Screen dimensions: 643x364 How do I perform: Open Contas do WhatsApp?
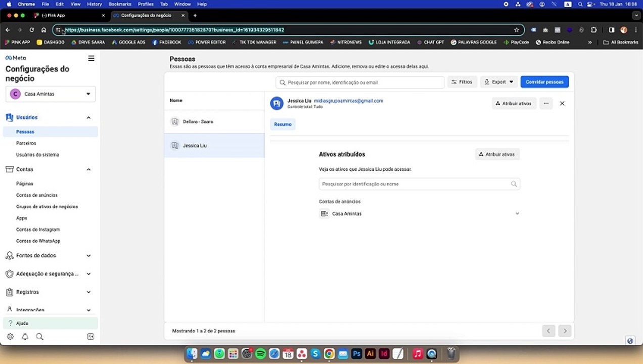[x=38, y=241]
